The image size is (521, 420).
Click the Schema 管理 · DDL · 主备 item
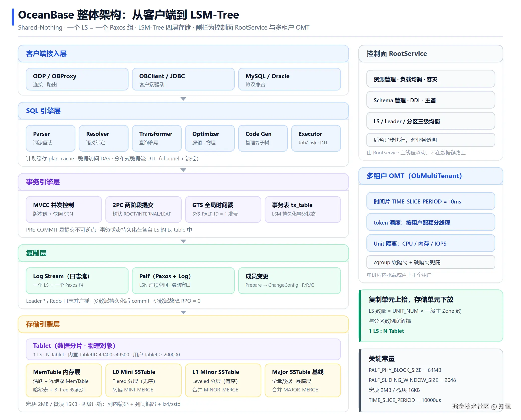coord(431,100)
